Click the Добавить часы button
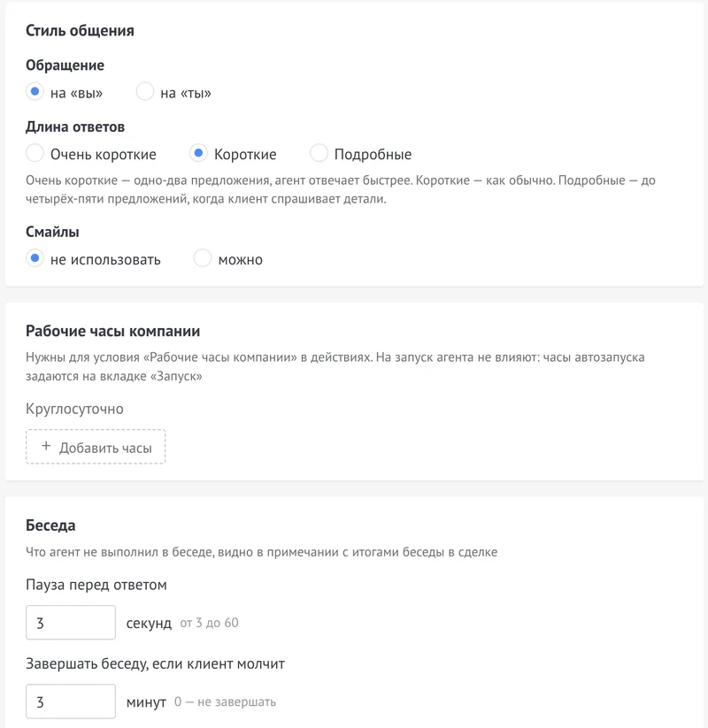The width and height of the screenshot is (708, 728). (x=96, y=447)
